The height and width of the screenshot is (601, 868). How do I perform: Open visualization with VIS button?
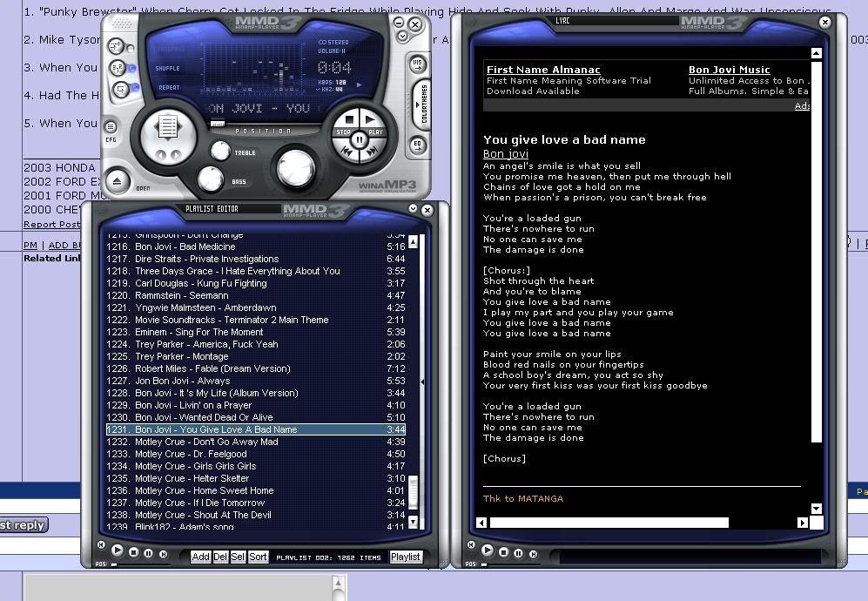[x=417, y=64]
